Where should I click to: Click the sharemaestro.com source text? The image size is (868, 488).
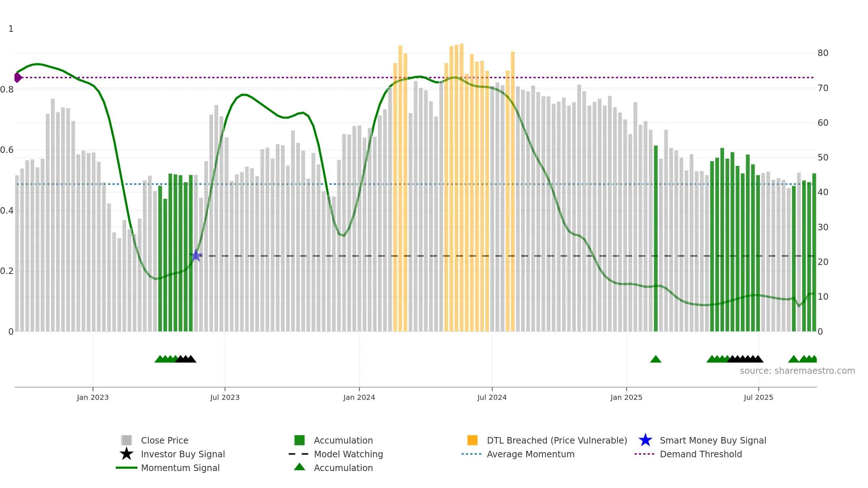coord(797,371)
